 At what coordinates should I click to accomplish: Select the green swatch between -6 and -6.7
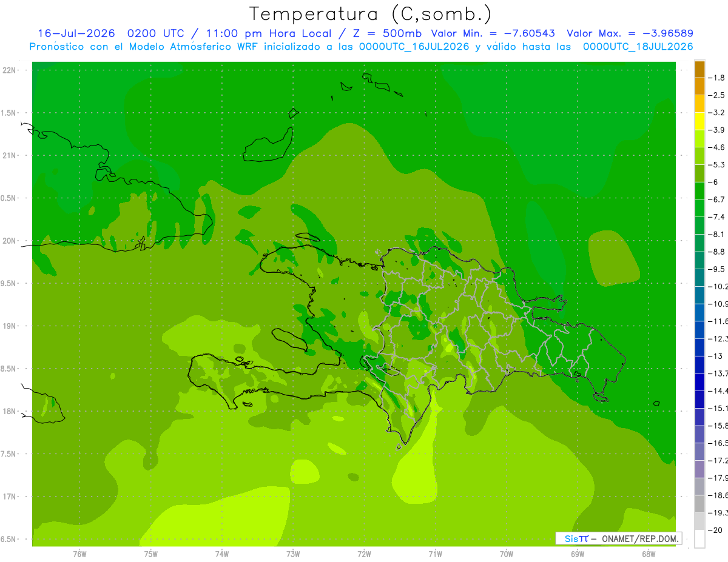pos(699,190)
